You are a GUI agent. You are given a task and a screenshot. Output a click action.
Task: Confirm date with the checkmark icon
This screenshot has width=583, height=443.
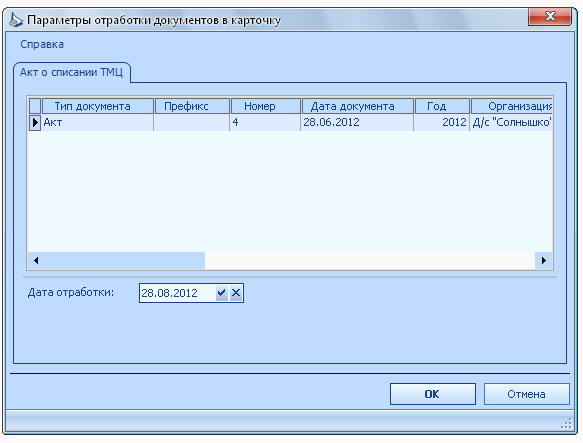coord(222,293)
